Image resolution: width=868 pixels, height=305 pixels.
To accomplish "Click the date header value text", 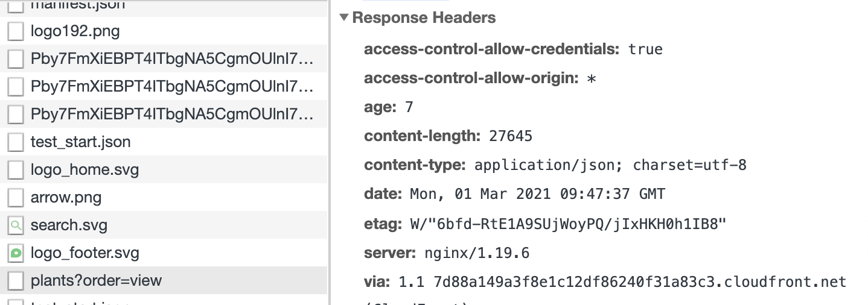I will click(537, 195).
